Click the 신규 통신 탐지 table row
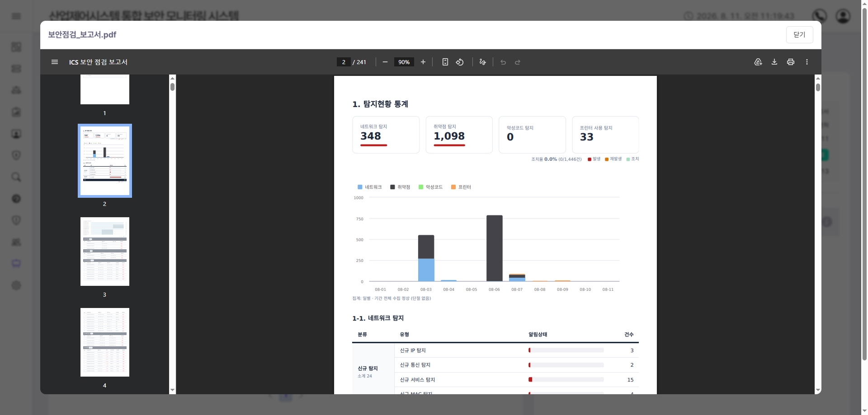 [517, 365]
